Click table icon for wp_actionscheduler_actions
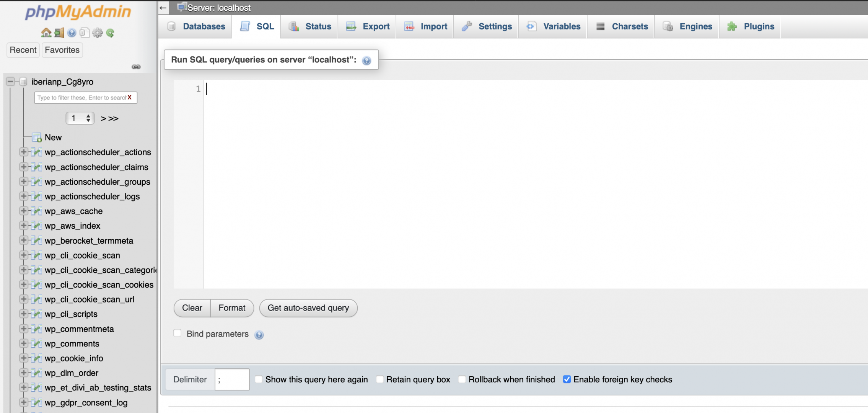Viewport: 868px width, 413px height. point(37,152)
